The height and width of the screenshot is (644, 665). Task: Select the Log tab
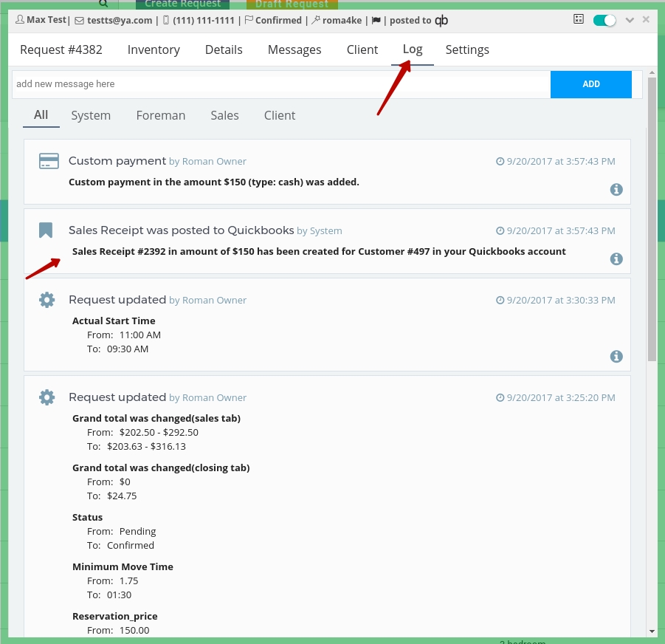click(413, 49)
